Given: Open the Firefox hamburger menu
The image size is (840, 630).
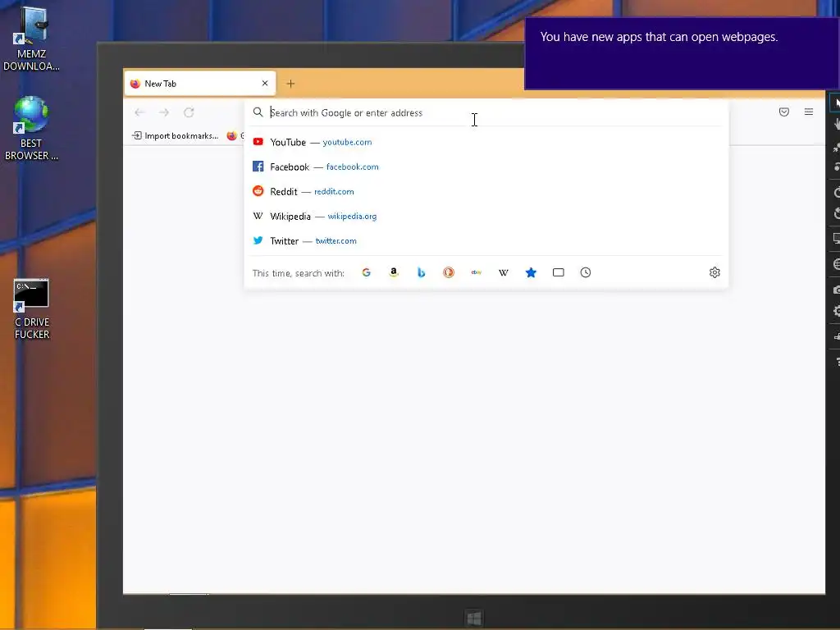Looking at the screenshot, I should [x=809, y=112].
